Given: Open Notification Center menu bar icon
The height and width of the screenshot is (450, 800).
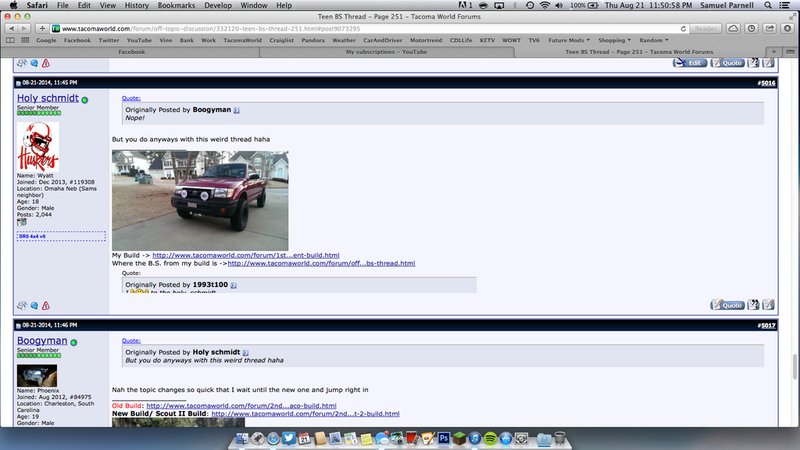Looking at the screenshot, I should click(785, 5).
